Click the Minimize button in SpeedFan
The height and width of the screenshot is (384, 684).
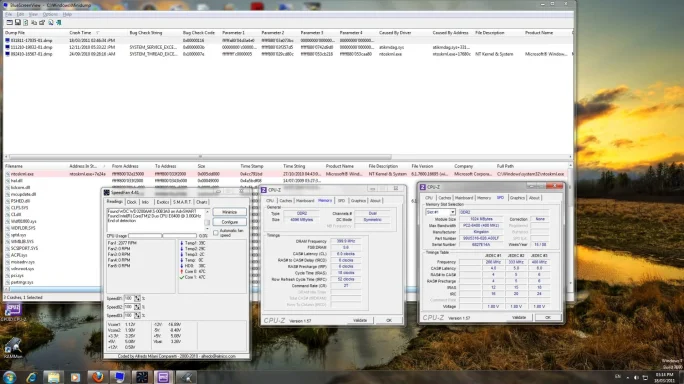(x=229, y=212)
